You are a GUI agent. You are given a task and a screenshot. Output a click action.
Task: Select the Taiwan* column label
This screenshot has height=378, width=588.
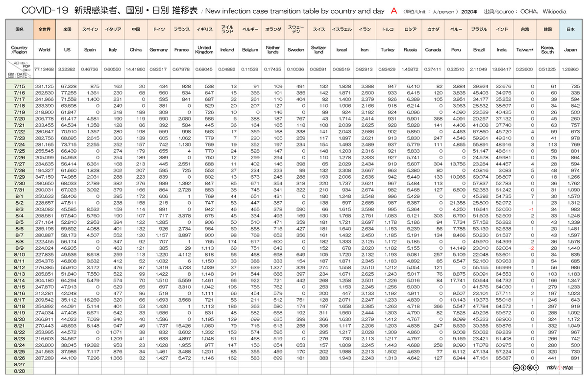pyautogui.click(x=524, y=49)
